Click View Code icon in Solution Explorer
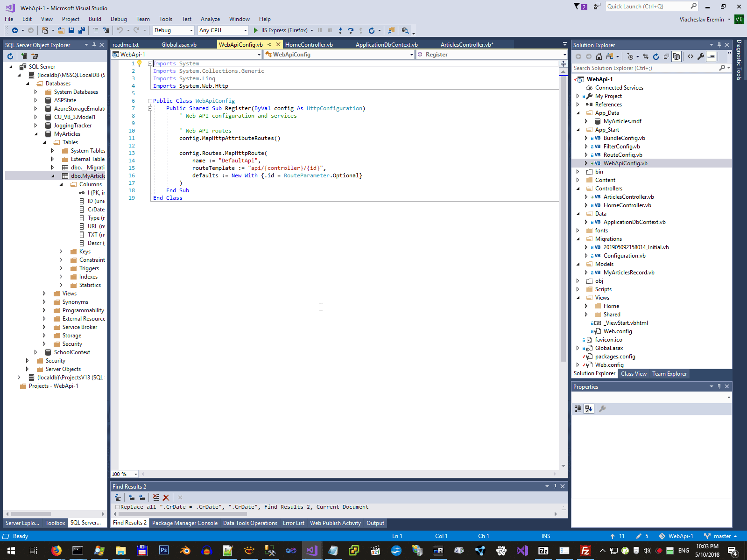The image size is (747, 560). [691, 56]
